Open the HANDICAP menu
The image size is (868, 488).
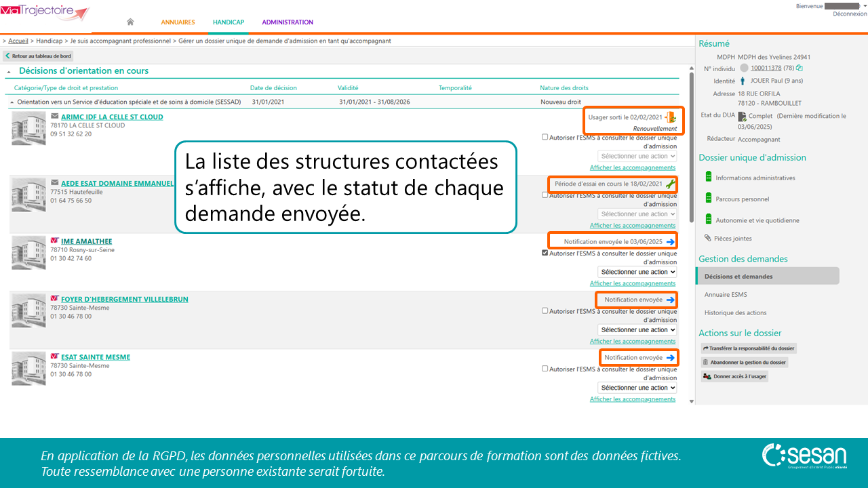(229, 22)
